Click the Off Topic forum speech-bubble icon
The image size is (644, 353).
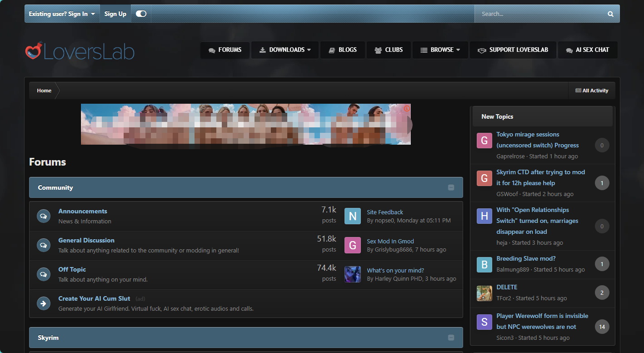44,274
